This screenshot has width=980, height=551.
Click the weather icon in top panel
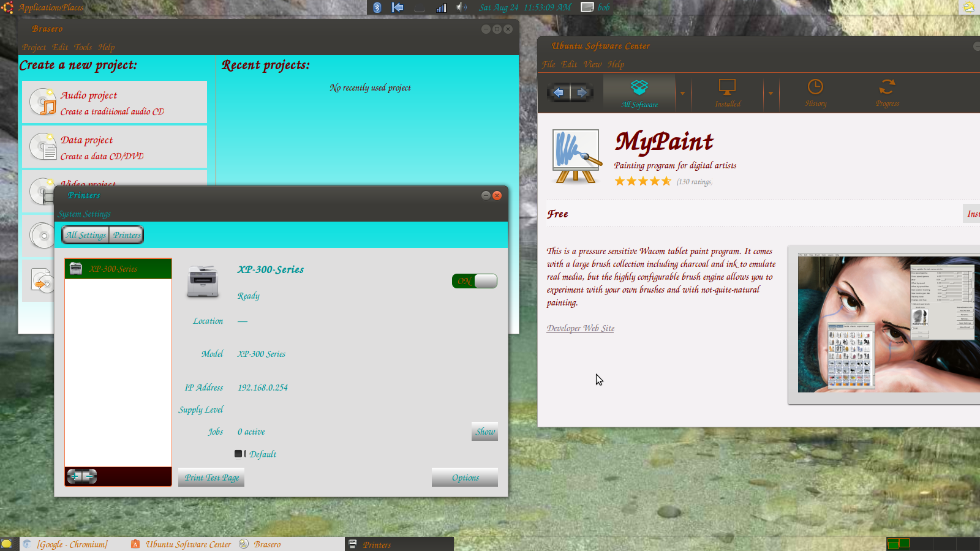pos(969,7)
